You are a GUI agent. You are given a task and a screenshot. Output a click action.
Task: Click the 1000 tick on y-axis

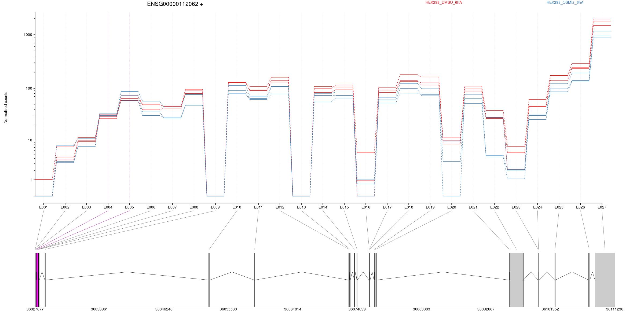coord(28,35)
